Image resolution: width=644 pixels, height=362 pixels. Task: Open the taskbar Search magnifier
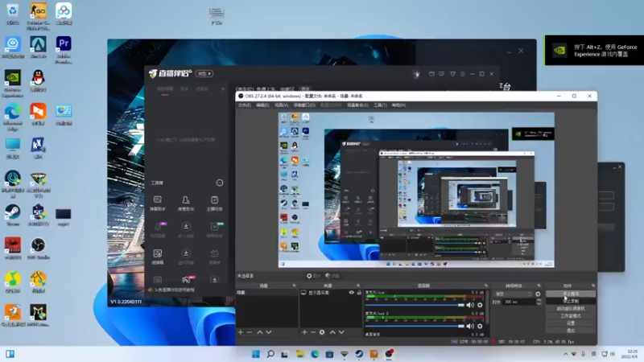click(270, 354)
